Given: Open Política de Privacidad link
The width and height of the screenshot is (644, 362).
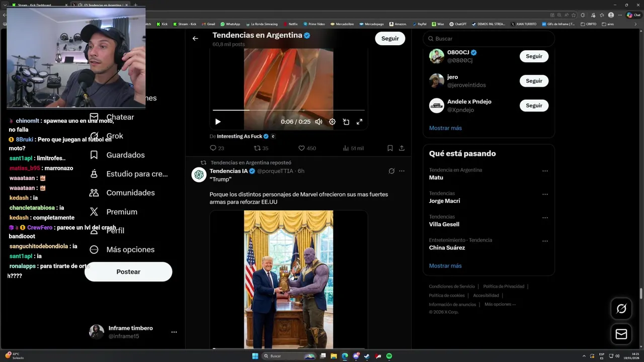Looking at the screenshot, I should point(504,287).
